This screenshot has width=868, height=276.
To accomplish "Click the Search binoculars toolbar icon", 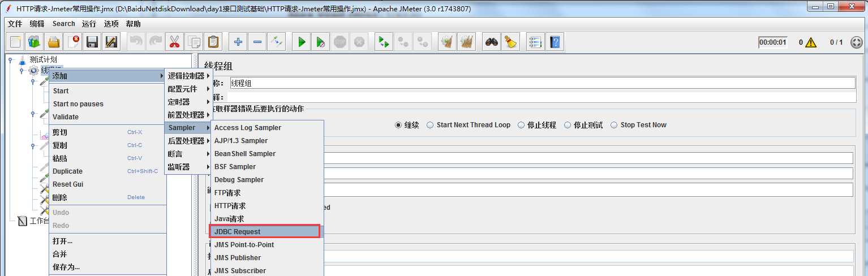I will [x=492, y=42].
